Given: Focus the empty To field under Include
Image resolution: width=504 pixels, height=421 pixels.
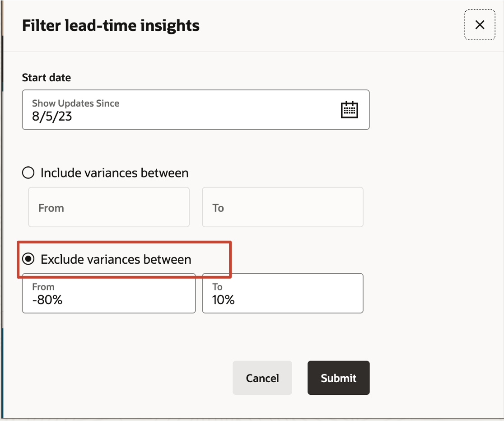Looking at the screenshot, I should 283,207.
